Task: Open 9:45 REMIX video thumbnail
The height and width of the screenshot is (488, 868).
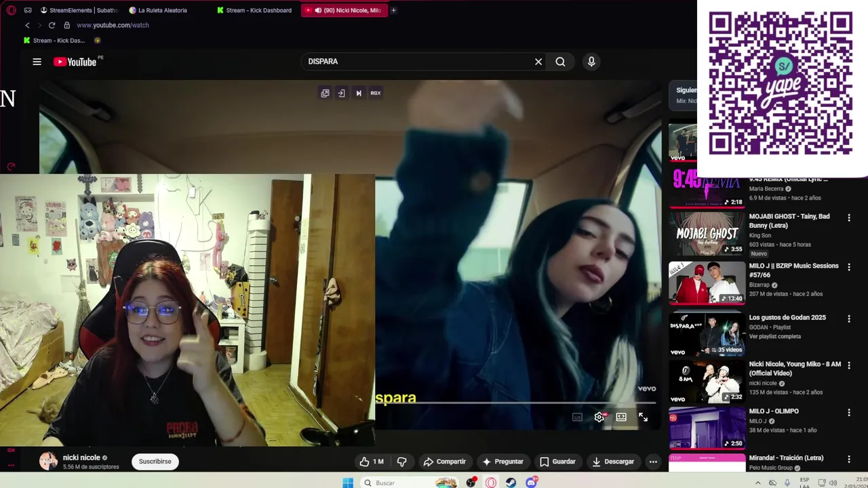Action: pos(707,187)
